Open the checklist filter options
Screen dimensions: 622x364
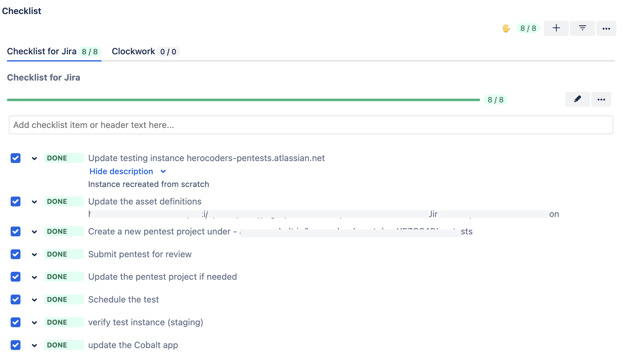[582, 28]
